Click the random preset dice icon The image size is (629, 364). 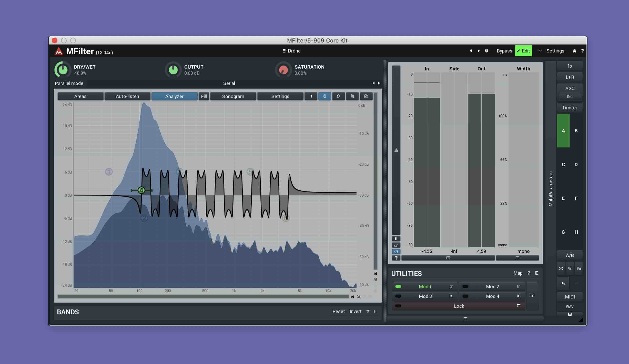pyautogui.click(x=486, y=51)
